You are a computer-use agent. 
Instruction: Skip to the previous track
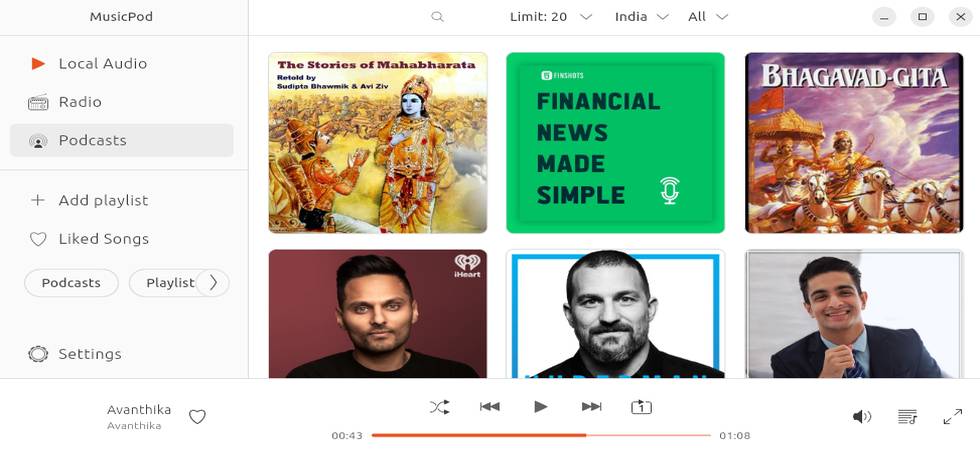coord(490,407)
